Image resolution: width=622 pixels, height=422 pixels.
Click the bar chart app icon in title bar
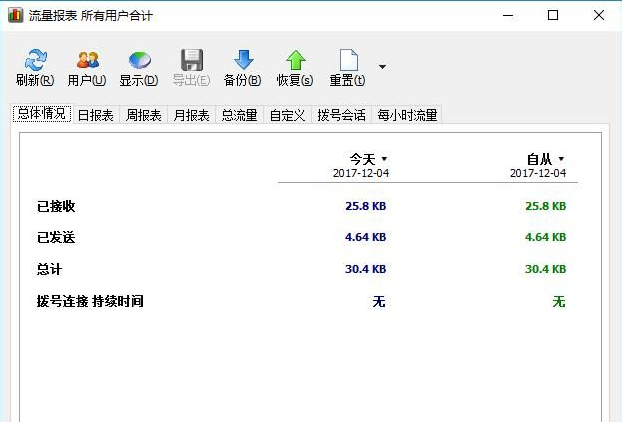coord(15,15)
